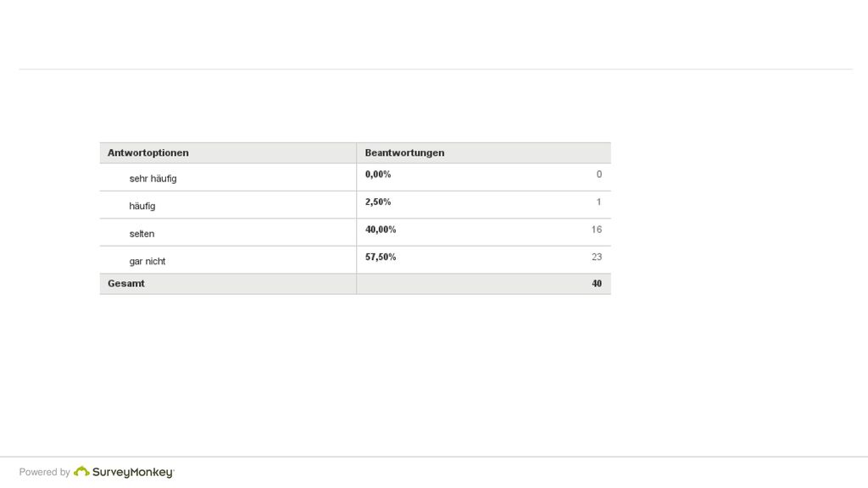Click the 'Powered by' text
The image size is (868, 488).
[44, 472]
